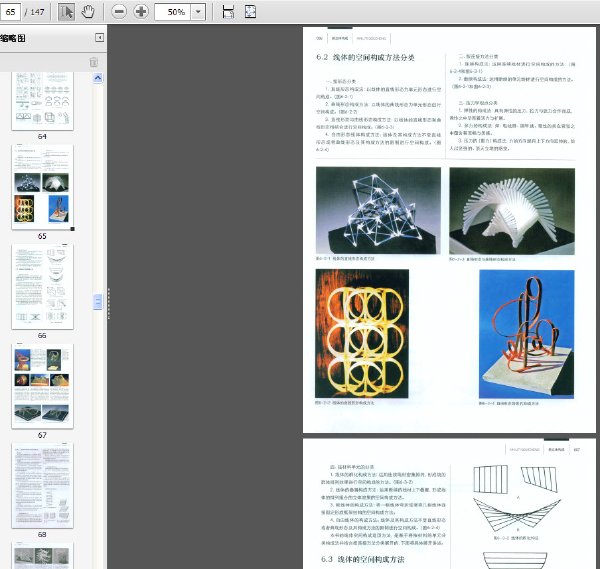The image size is (600, 569).
Task: Click the thumbnail scrollbar up arrow
Action: [98, 78]
